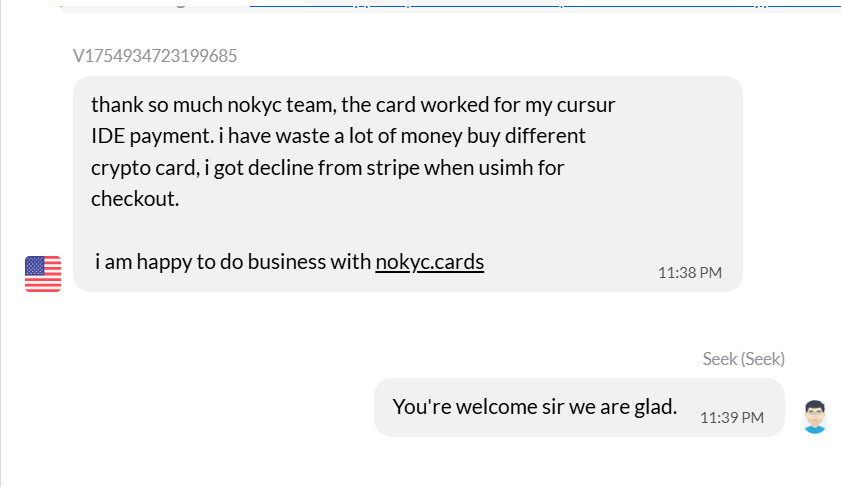The image size is (841, 487).
Task: Click the word "glad." in the agent reply
Action: [x=656, y=407]
